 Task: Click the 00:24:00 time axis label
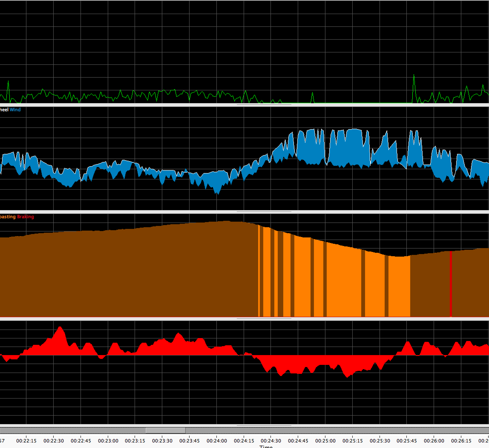click(217, 441)
